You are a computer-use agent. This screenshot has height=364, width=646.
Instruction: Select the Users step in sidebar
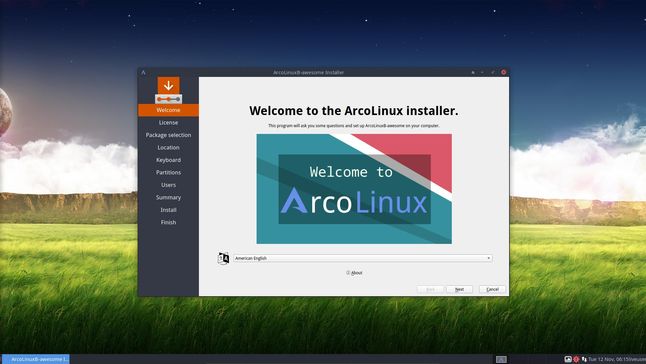(168, 185)
